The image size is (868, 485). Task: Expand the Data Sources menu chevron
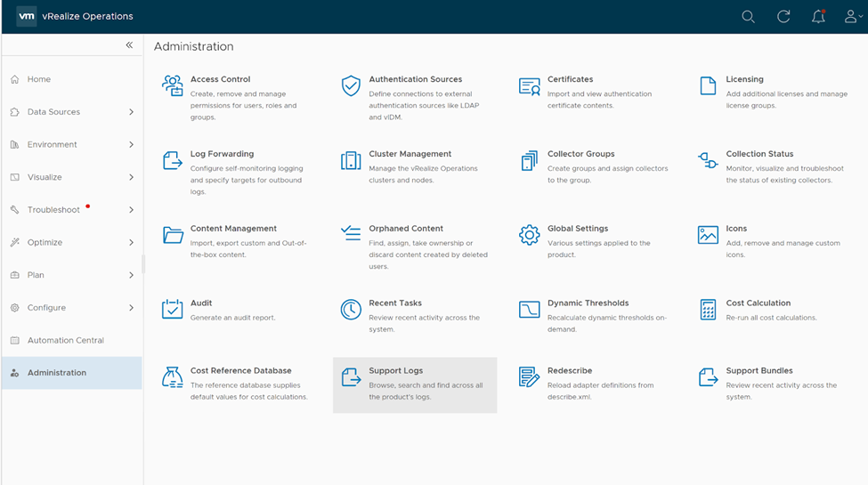[x=131, y=112]
